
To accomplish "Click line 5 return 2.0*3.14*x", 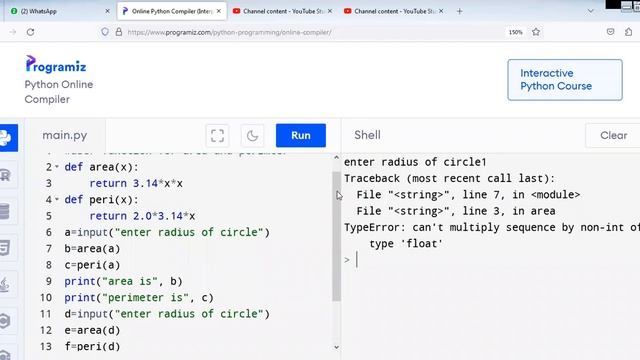I will point(142,216).
